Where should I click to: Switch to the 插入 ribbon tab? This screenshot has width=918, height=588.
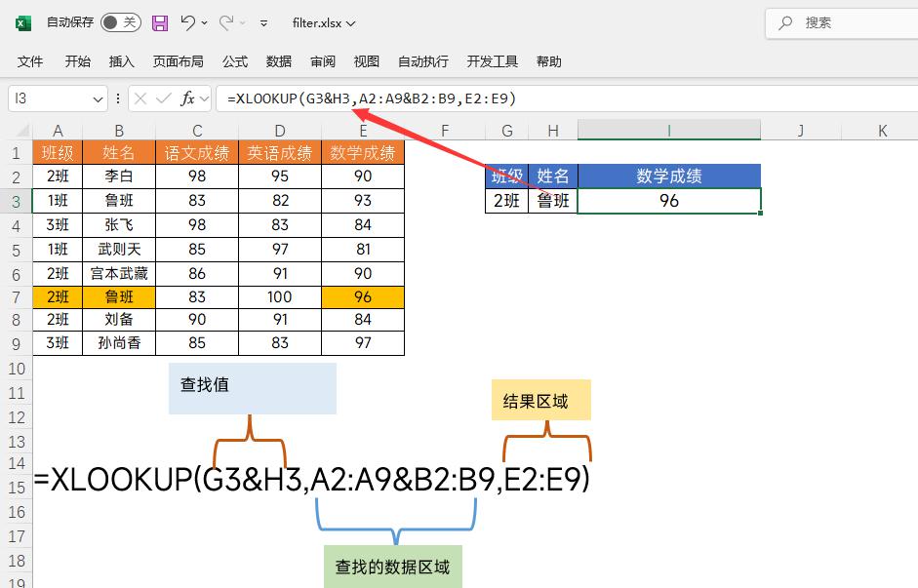(121, 61)
